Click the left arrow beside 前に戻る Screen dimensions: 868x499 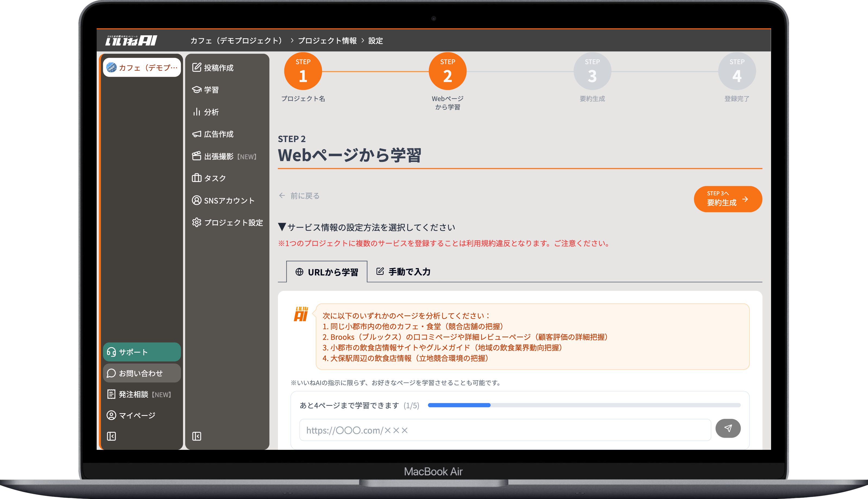[x=282, y=195]
